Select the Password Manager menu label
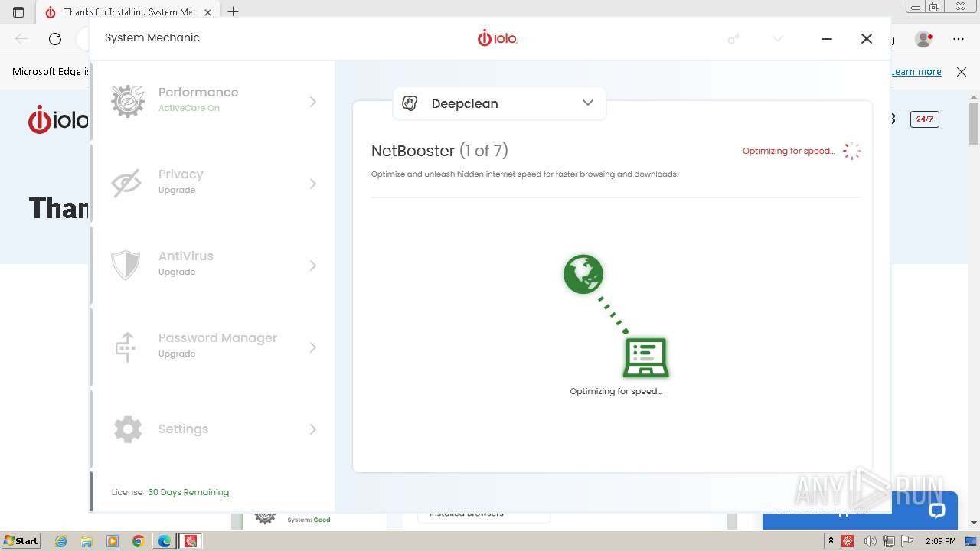The width and height of the screenshot is (980, 551). pyautogui.click(x=217, y=337)
